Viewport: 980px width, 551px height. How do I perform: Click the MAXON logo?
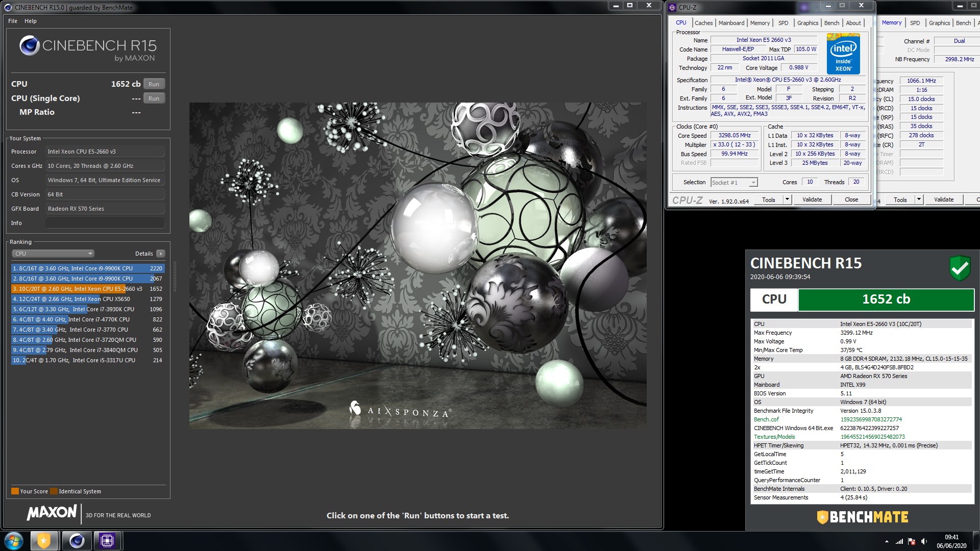click(x=52, y=513)
